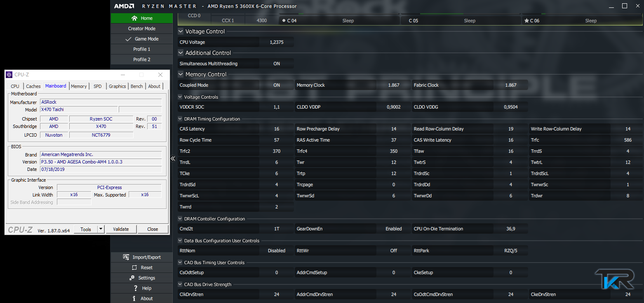Click the CLDO VDDP 0,9002 value
Screen dimensions: 644x303
tap(394, 107)
